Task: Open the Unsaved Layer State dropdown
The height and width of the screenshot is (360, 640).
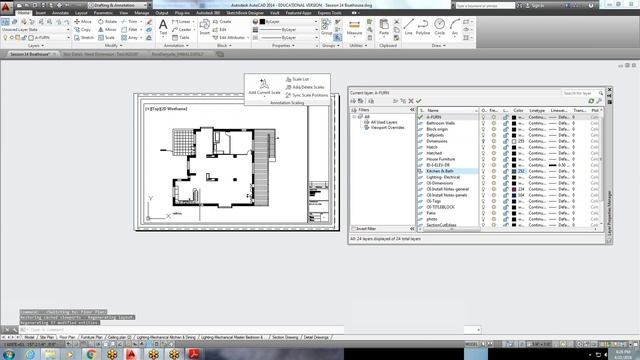Action: point(36,30)
